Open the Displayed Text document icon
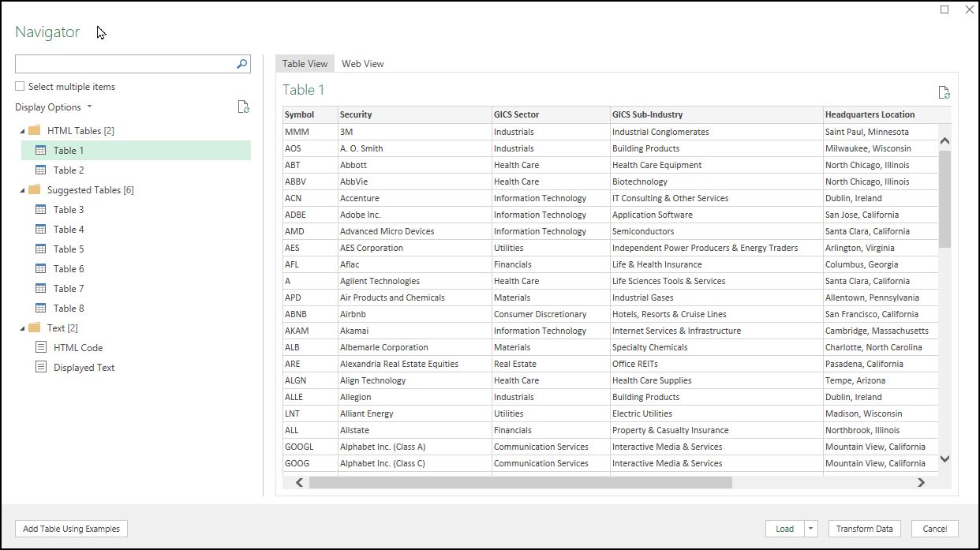The width and height of the screenshot is (980, 550). (40, 367)
